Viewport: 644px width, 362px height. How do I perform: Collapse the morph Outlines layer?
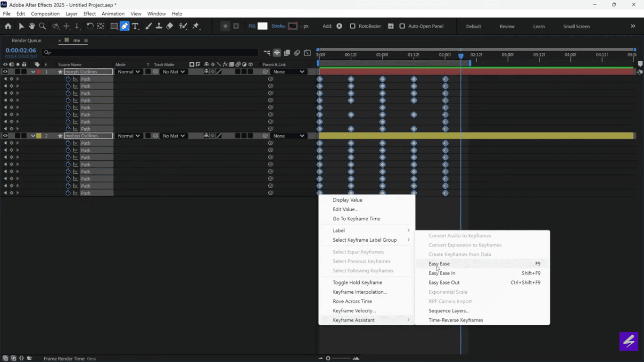tap(33, 72)
